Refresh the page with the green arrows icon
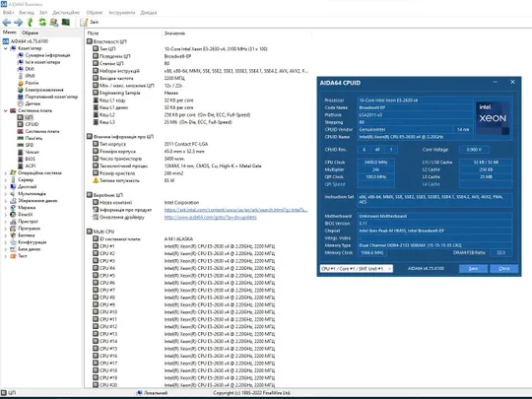 (42, 23)
